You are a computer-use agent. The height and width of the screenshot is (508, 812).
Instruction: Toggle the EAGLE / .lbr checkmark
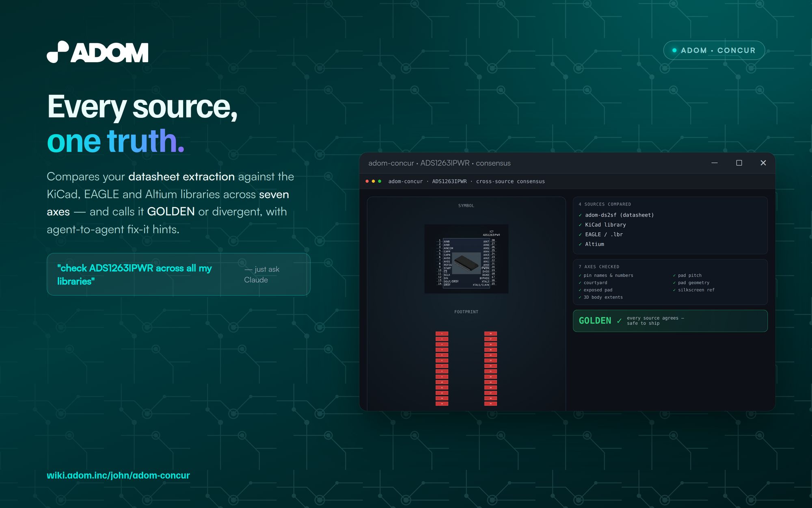[x=580, y=235]
